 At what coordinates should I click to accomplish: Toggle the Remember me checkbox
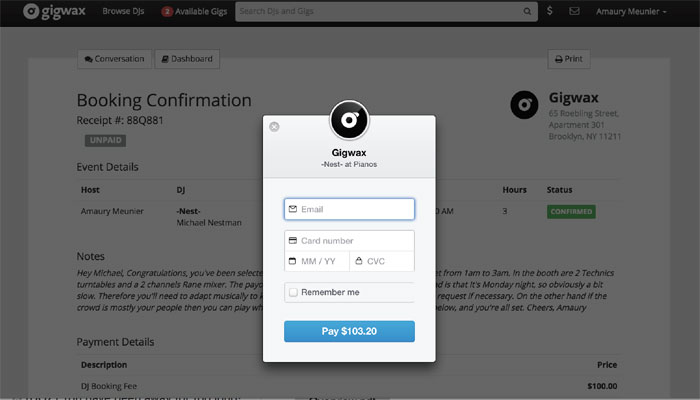tap(293, 292)
